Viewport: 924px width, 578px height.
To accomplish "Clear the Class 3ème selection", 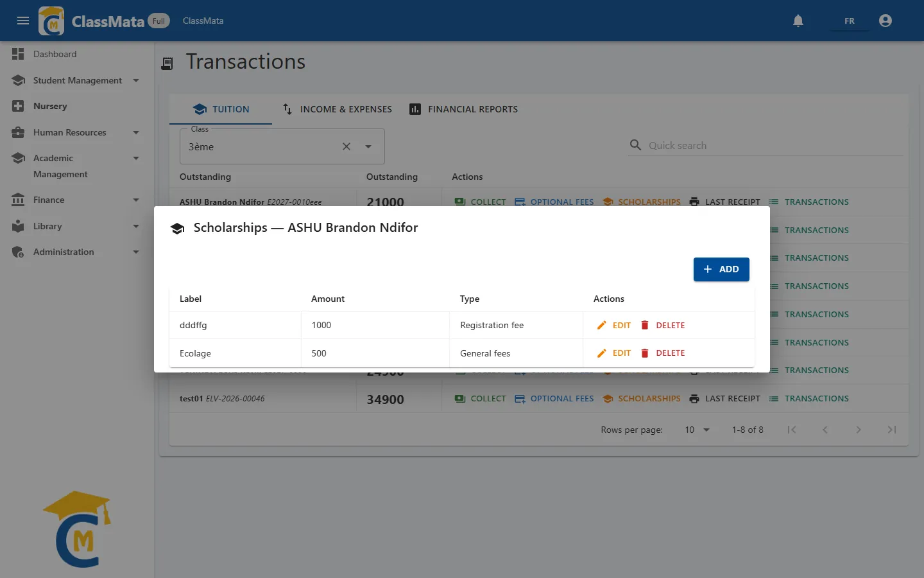I will pyautogui.click(x=346, y=146).
